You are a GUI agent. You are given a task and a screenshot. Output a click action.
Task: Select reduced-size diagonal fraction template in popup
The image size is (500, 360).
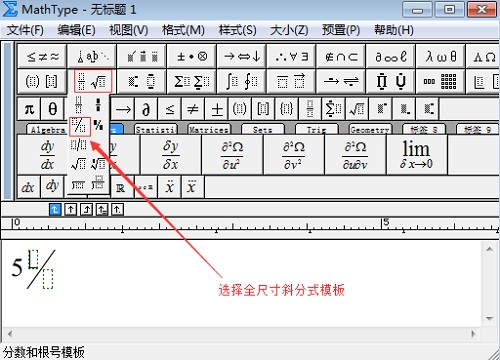click(99, 125)
